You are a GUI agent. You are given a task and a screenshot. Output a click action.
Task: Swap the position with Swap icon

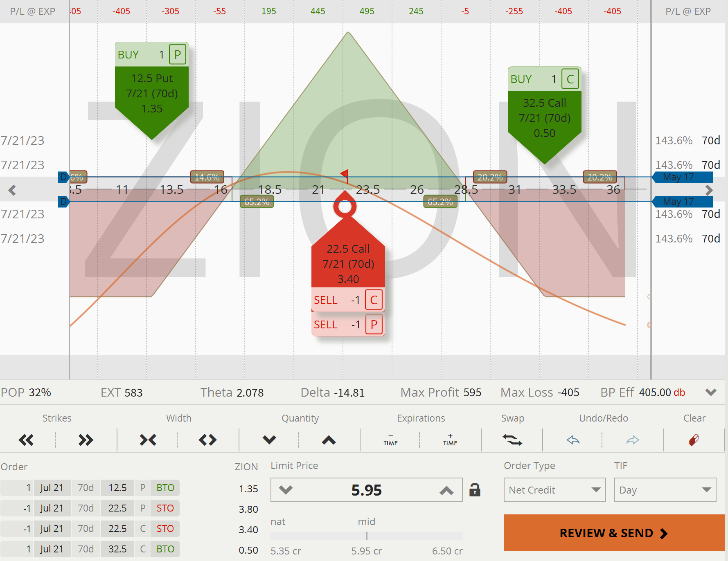point(512,440)
